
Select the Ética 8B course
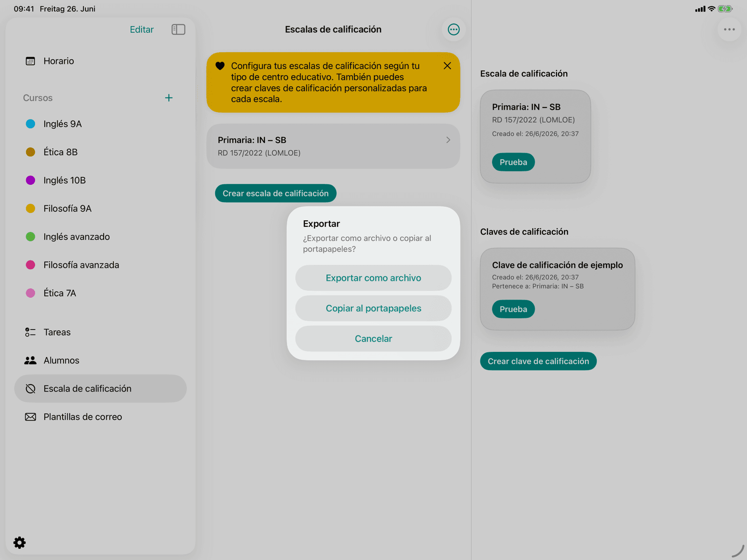(x=100, y=152)
